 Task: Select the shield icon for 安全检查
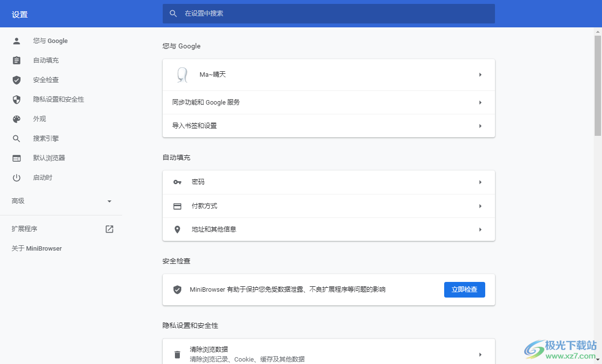point(17,80)
